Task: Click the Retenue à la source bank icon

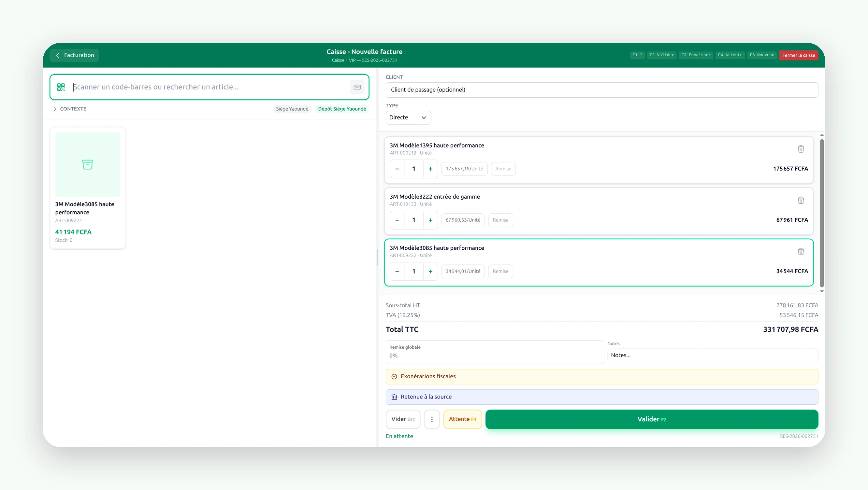Action: coord(394,397)
